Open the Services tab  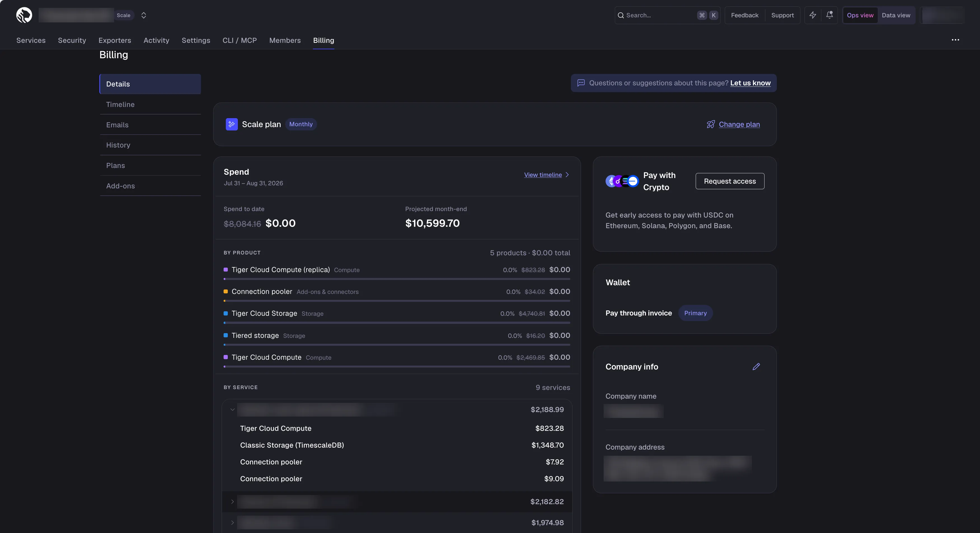coord(31,40)
